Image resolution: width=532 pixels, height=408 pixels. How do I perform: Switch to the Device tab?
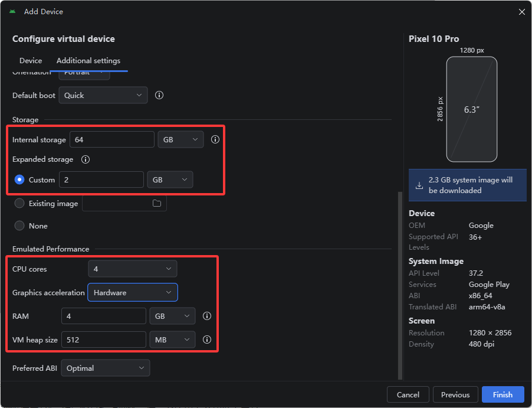click(31, 60)
